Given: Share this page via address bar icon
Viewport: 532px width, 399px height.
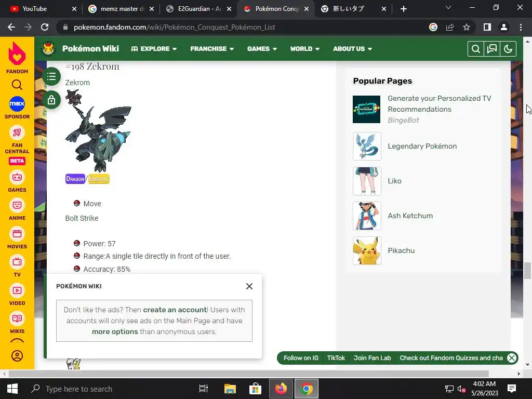Looking at the screenshot, I should tap(450, 27).
